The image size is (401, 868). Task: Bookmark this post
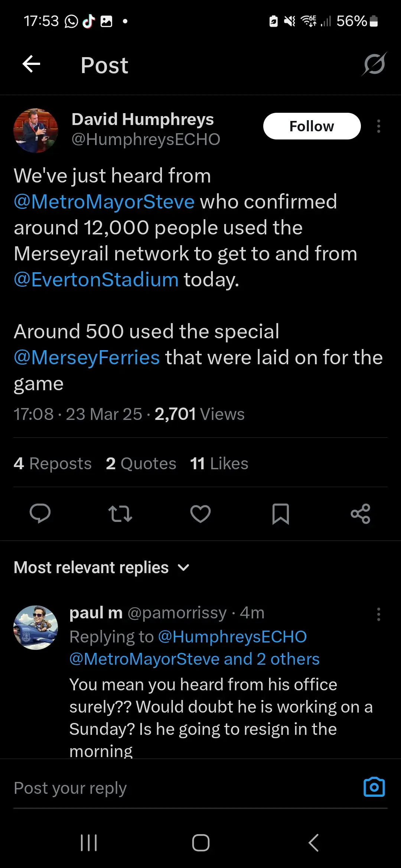pyautogui.click(x=281, y=514)
